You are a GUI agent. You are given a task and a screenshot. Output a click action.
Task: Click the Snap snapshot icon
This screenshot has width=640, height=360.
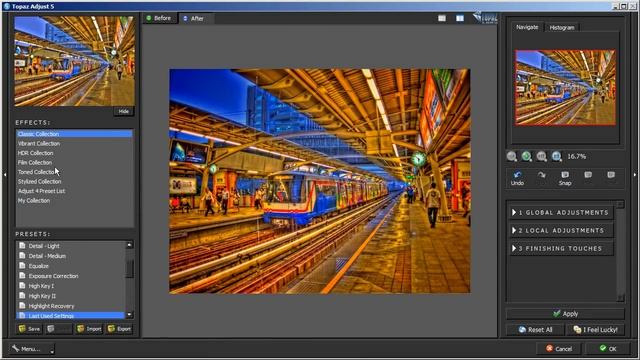pos(565,175)
